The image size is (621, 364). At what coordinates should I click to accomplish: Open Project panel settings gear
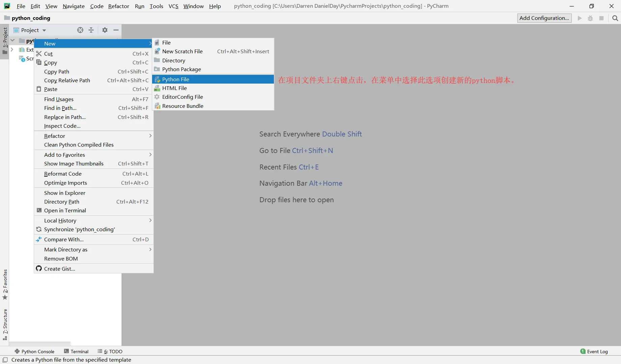[x=105, y=30]
